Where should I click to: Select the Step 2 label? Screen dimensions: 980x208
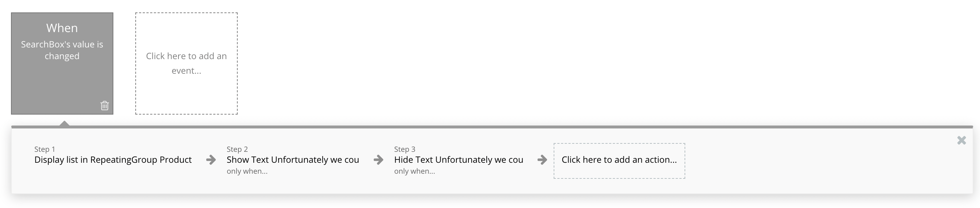(x=237, y=149)
